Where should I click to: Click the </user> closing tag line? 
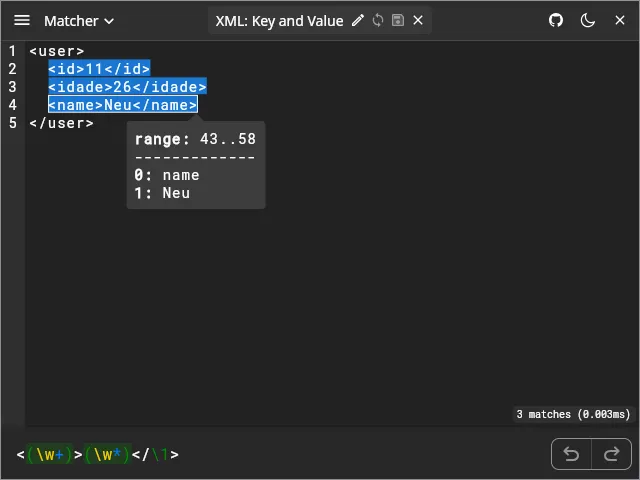tap(61, 123)
